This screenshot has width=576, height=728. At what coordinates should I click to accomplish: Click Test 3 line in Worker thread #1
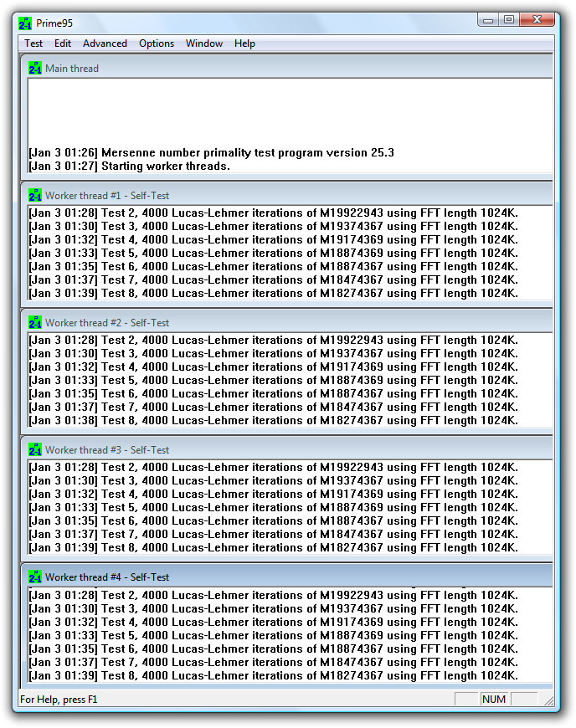pos(273,227)
